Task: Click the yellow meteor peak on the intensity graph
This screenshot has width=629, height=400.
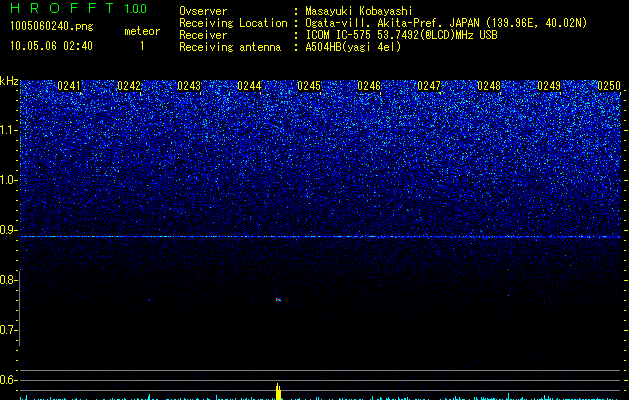Action: 278,392
